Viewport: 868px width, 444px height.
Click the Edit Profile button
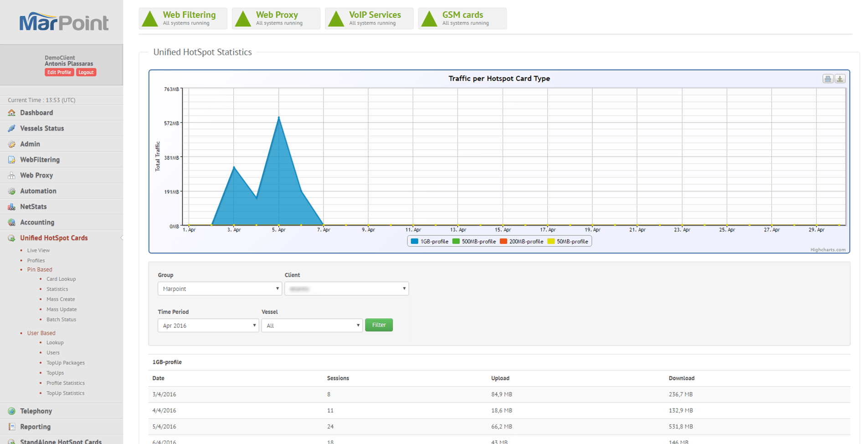click(x=59, y=72)
